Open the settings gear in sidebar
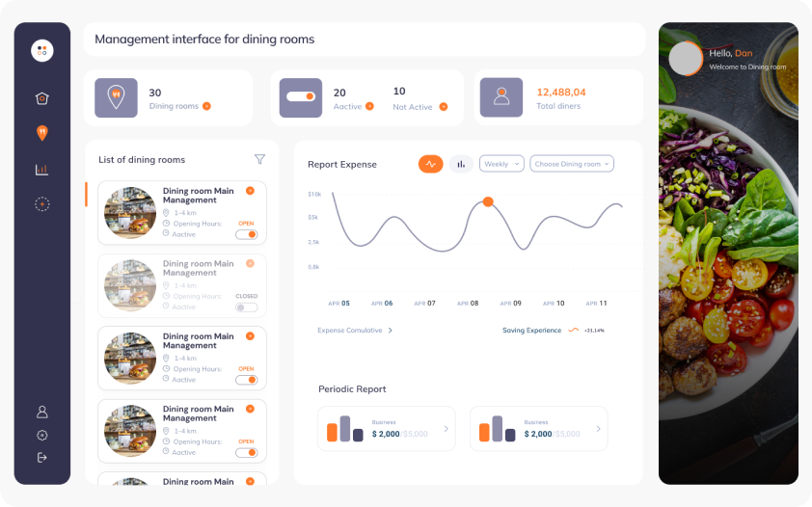 (41, 435)
